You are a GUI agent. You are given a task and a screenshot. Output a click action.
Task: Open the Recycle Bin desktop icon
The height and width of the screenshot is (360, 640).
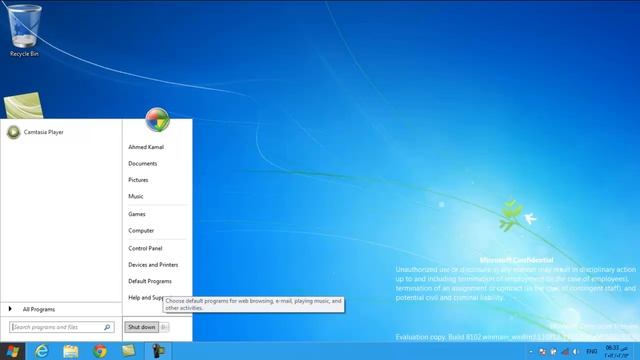[x=24, y=31]
